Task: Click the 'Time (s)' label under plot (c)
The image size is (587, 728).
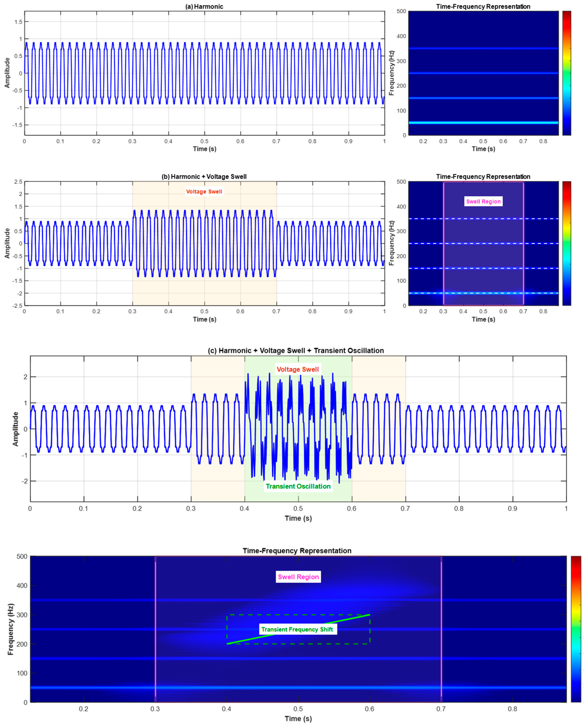Action: pyautogui.click(x=298, y=518)
